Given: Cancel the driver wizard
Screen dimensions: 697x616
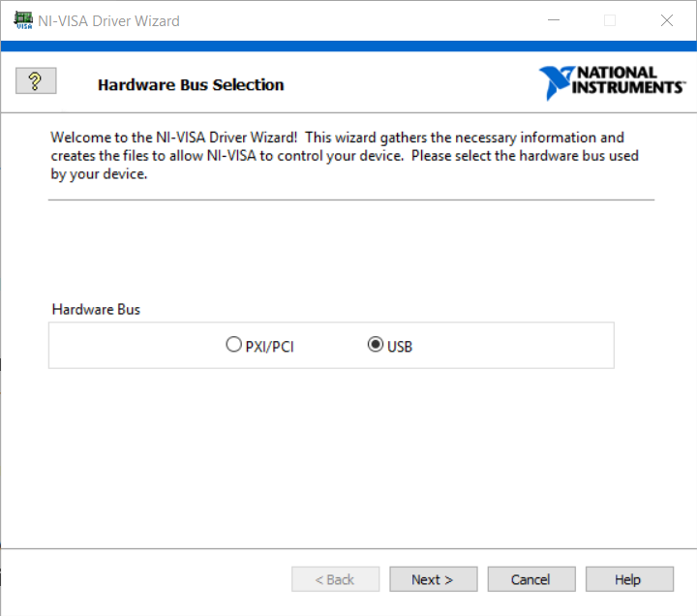Looking at the screenshot, I should coord(530,579).
